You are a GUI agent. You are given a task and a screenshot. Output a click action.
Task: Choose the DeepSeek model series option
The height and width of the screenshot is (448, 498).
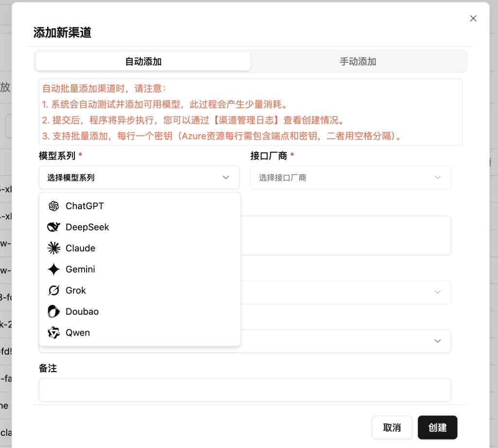140,227
